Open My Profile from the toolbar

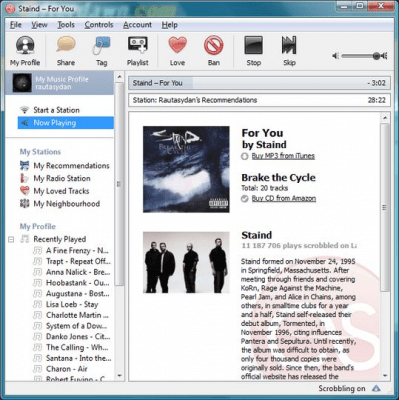pyautogui.click(x=25, y=50)
